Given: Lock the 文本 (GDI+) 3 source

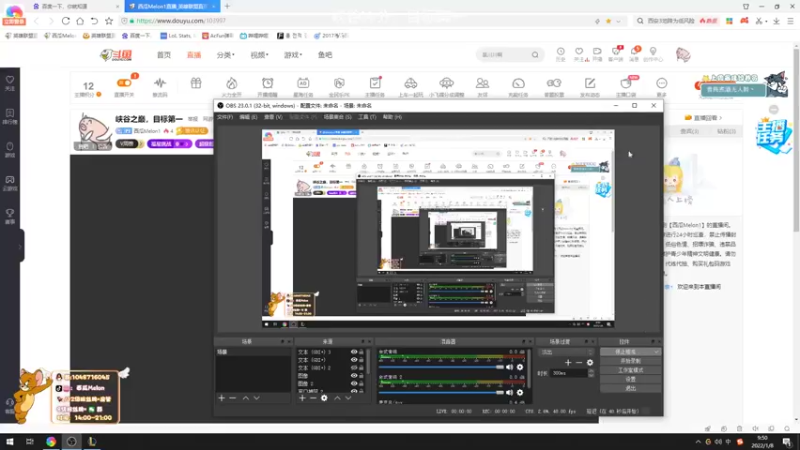Looking at the screenshot, I should 361,352.
